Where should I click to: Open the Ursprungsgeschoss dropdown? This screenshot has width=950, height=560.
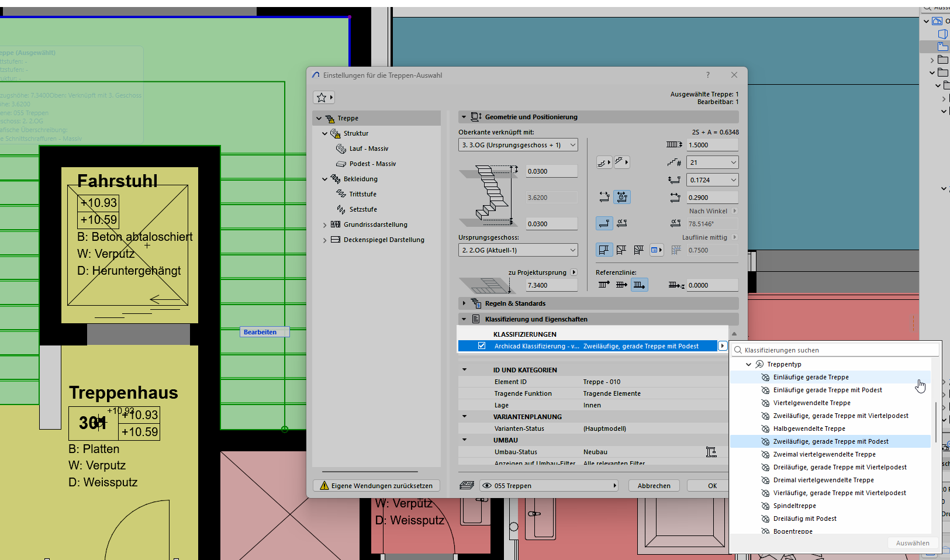coord(518,250)
